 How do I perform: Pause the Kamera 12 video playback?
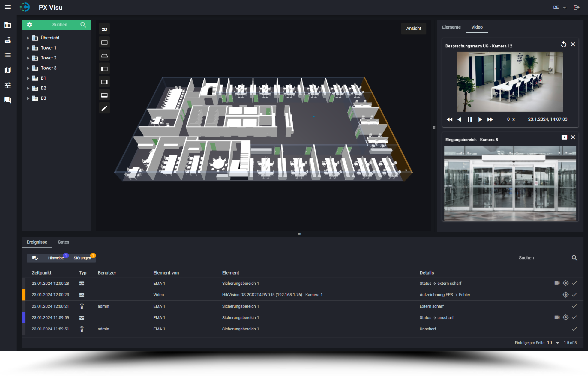[470, 119]
